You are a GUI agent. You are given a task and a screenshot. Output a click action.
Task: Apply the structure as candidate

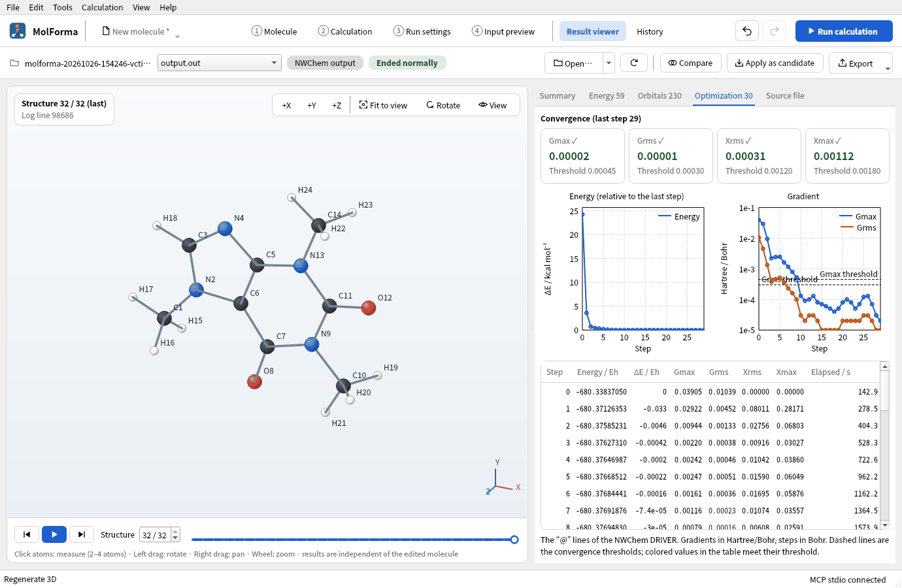click(775, 63)
